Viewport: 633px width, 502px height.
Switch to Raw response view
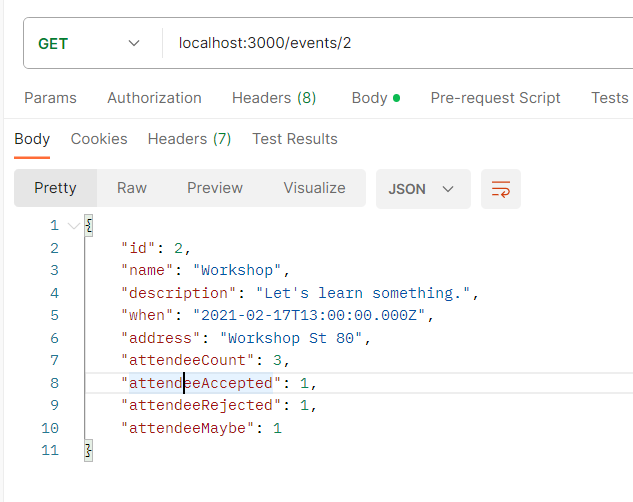[131, 188]
